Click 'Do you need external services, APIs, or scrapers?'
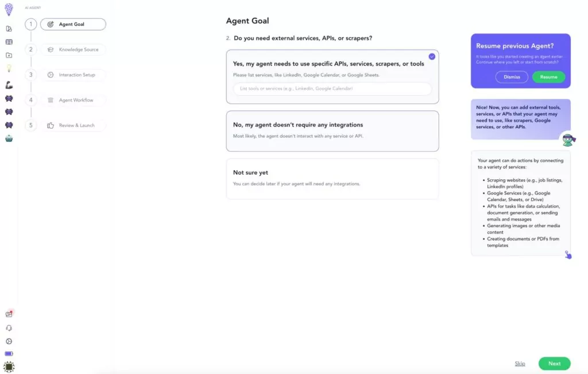The height and width of the screenshot is (374, 588). pos(303,38)
